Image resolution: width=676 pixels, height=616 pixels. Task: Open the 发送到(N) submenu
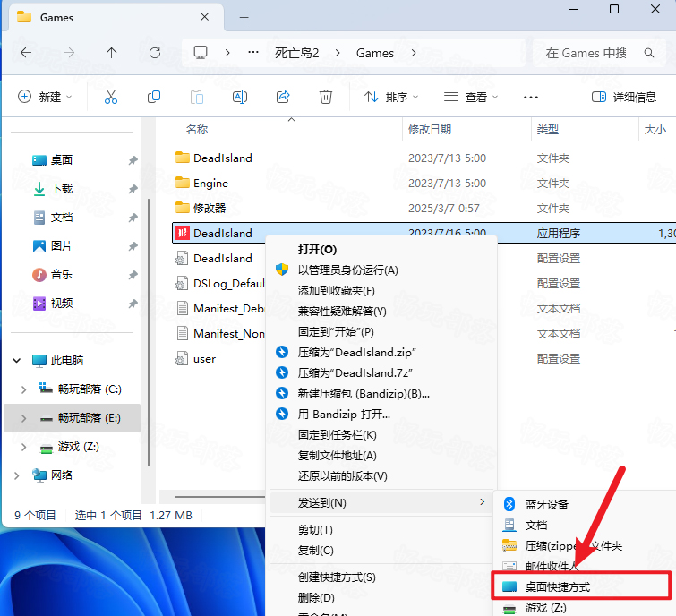pyautogui.click(x=381, y=502)
